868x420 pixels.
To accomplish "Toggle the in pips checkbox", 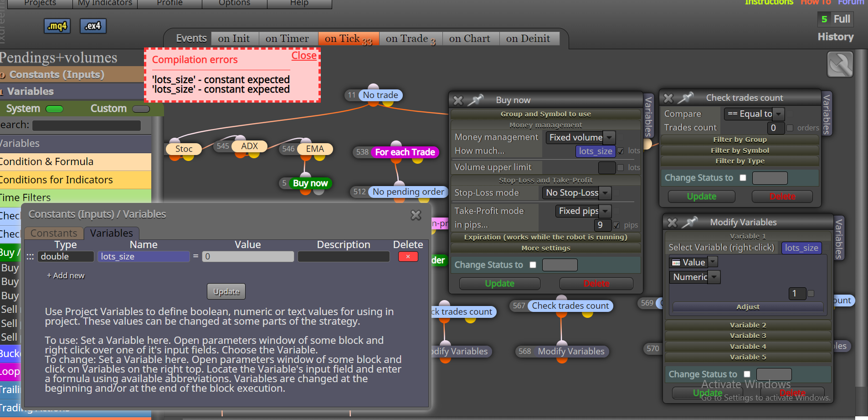I will click(616, 225).
